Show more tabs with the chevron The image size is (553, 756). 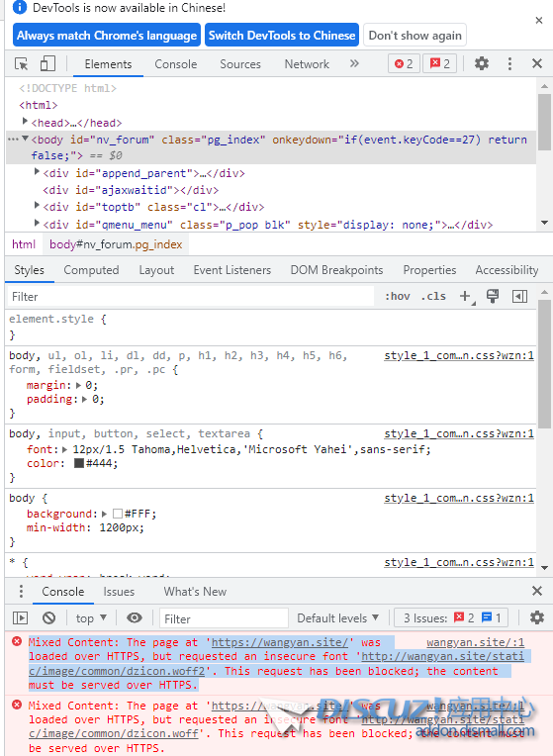(x=354, y=63)
